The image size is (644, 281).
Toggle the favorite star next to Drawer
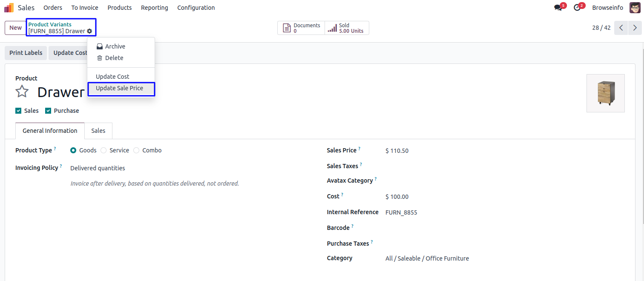click(x=22, y=92)
